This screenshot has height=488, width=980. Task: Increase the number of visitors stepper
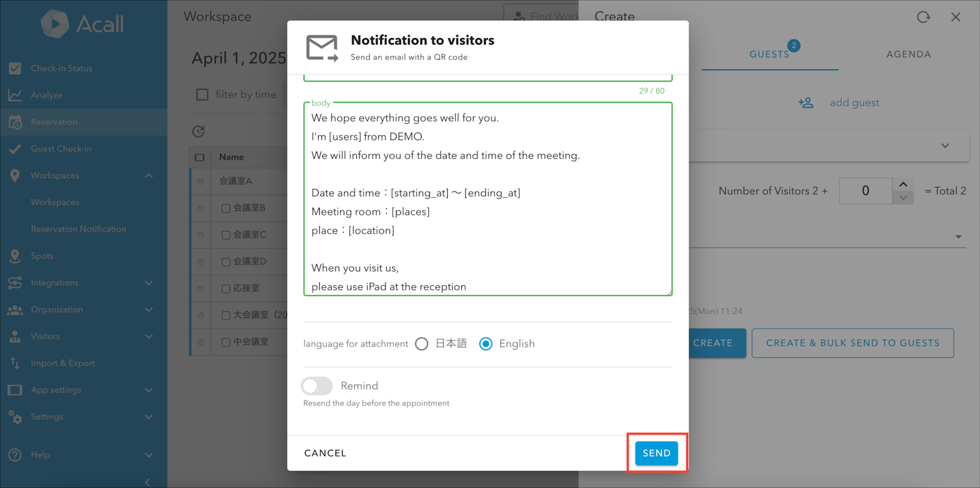click(903, 184)
